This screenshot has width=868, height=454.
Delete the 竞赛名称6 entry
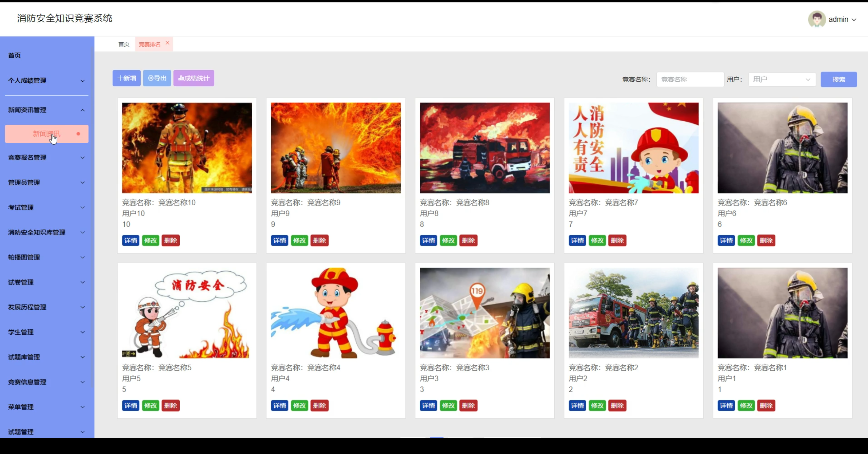(x=766, y=241)
